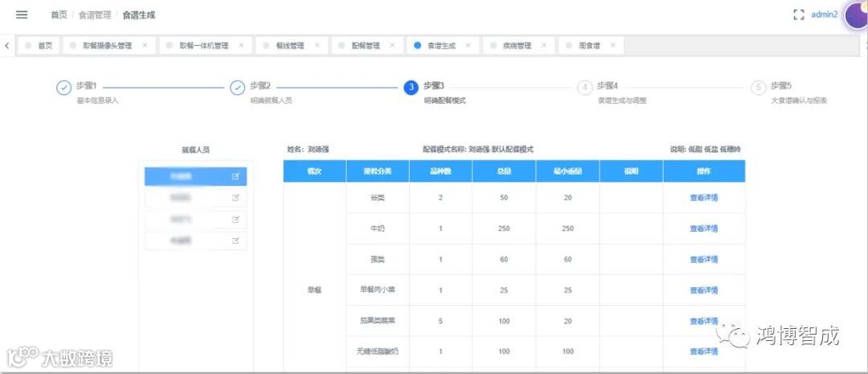
Task: Click the 菜肴分类 column header
Action: [378, 171]
